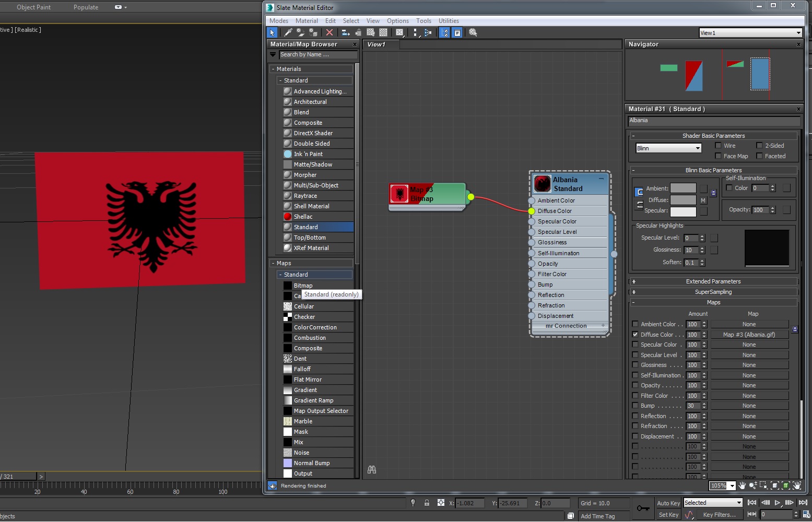Image resolution: width=812 pixels, height=522 pixels.
Task: Click the big key Set Keys icon
Action: pos(643,508)
